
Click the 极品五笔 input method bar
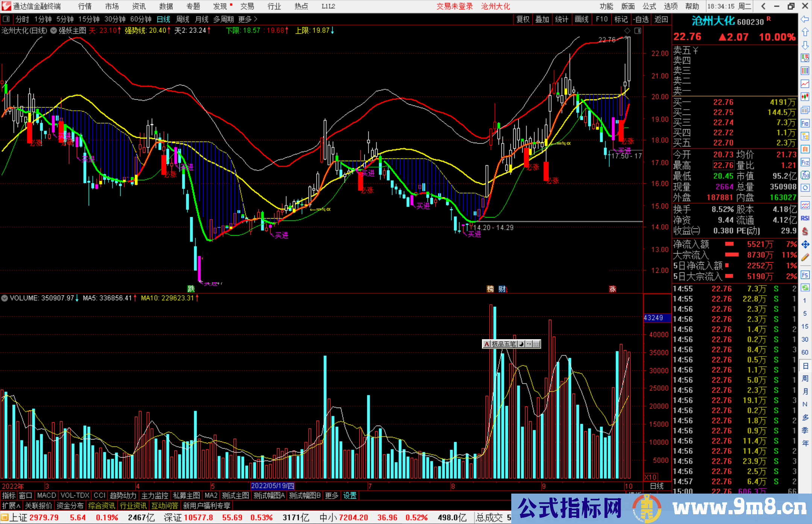(x=511, y=344)
